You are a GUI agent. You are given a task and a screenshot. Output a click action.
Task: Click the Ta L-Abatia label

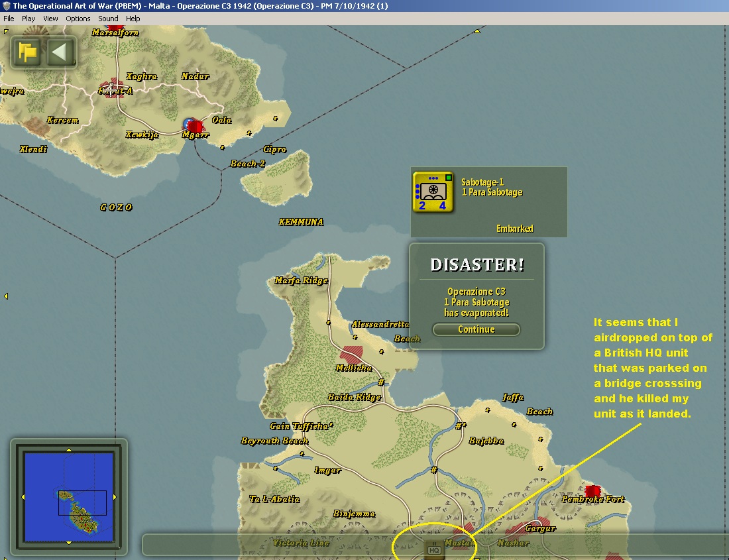pyautogui.click(x=275, y=499)
